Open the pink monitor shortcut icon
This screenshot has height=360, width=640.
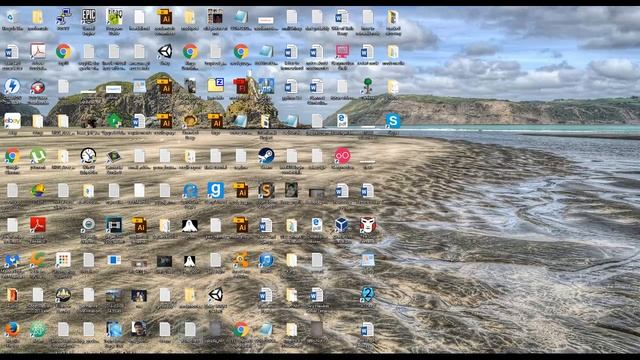pos(342,51)
